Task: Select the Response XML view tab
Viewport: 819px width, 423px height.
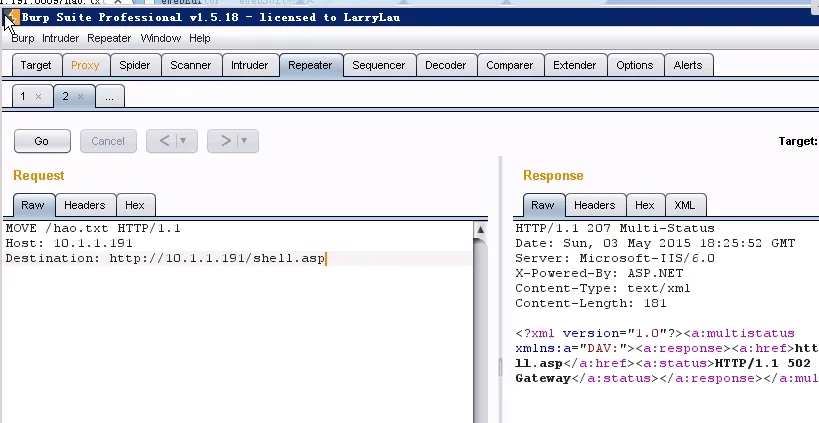Action: pyautogui.click(x=685, y=205)
